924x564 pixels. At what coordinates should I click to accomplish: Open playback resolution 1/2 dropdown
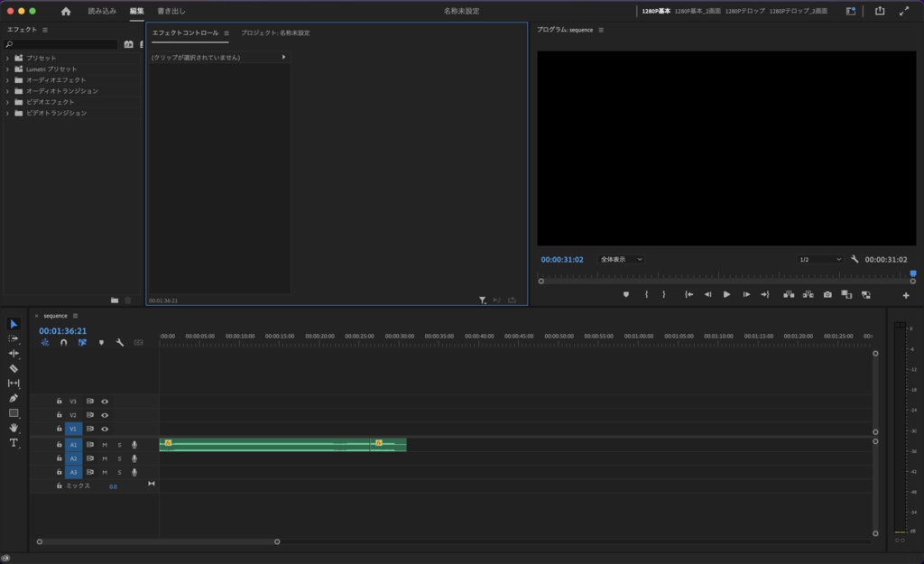point(819,259)
